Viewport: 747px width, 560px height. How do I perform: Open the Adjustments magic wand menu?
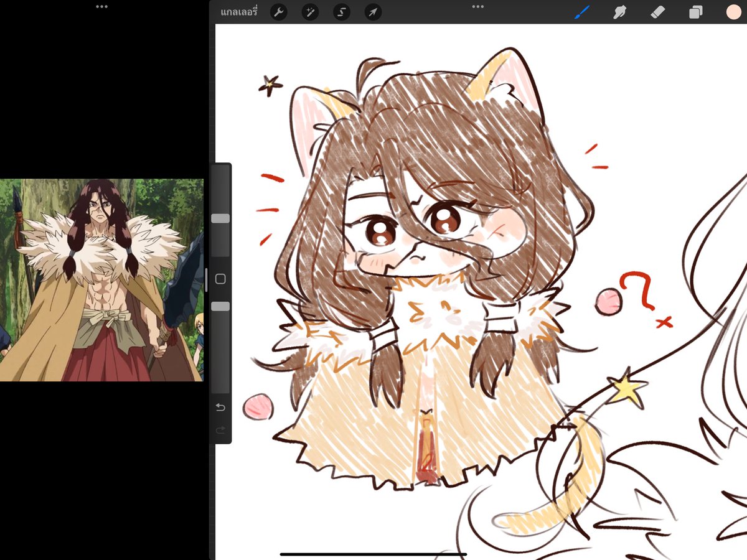(311, 12)
